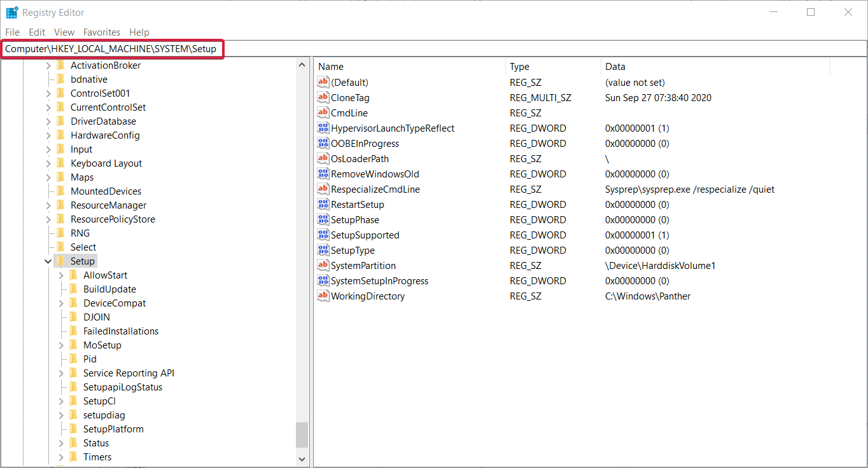Click the OsLoaderPath string icon
Screen dimensions: 868x468
coord(323,159)
